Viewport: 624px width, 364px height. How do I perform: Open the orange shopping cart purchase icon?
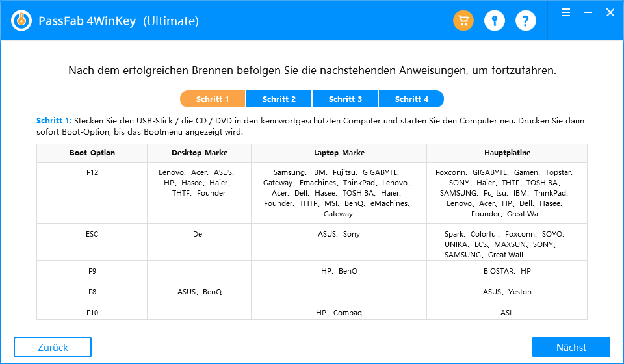[x=463, y=20]
